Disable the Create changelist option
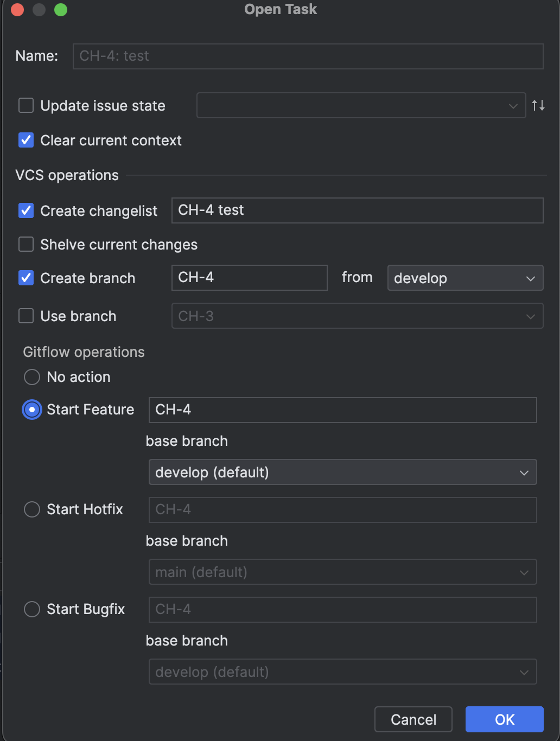Image resolution: width=560 pixels, height=741 pixels. click(x=26, y=210)
